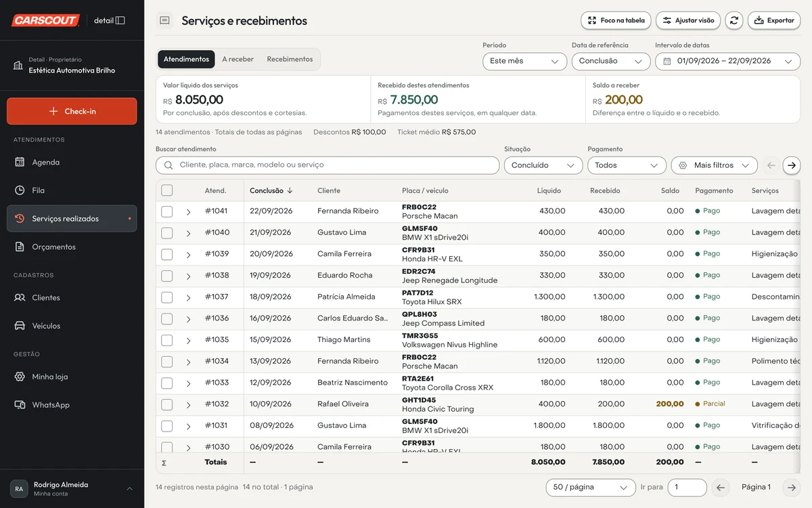Click the Foco na tabela button

click(x=616, y=20)
